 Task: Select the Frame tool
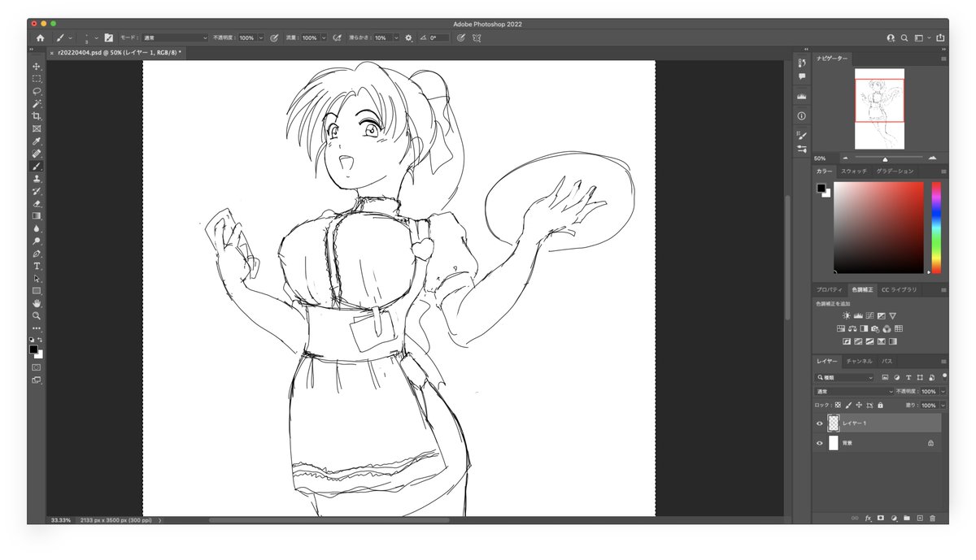(37, 128)
